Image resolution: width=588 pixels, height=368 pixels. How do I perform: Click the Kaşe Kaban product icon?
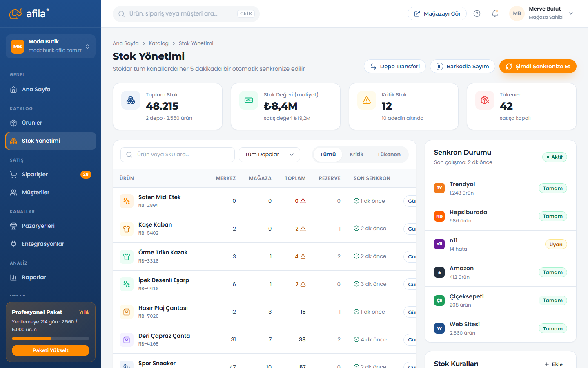click(127, 229)
